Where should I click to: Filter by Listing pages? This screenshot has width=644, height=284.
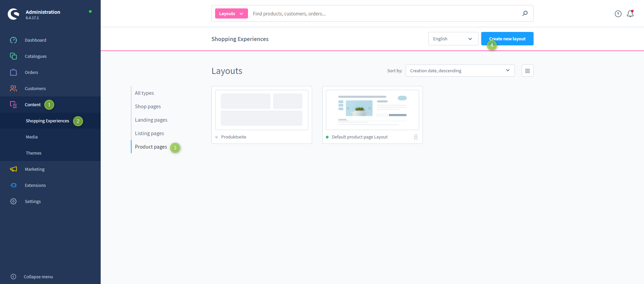click(149, 133)
